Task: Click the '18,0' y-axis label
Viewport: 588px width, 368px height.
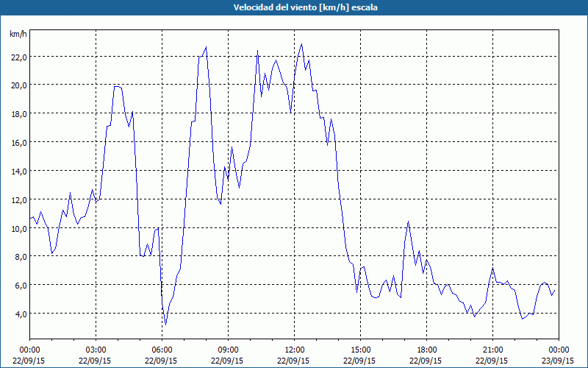Action: click(x=19, y=114)
